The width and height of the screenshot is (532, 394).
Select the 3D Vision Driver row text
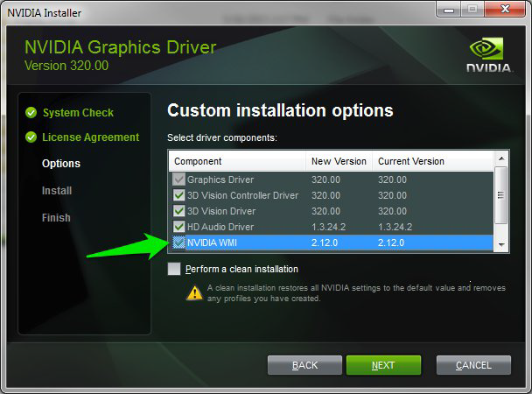coord(221,211)
